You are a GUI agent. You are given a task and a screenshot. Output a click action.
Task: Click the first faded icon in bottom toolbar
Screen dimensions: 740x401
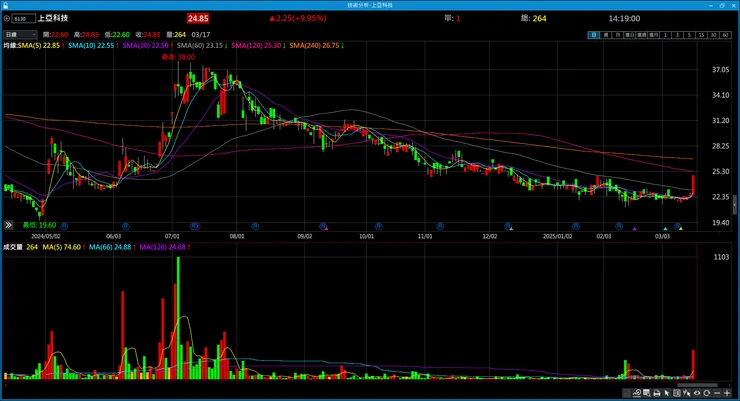click(x=627, y=393)
